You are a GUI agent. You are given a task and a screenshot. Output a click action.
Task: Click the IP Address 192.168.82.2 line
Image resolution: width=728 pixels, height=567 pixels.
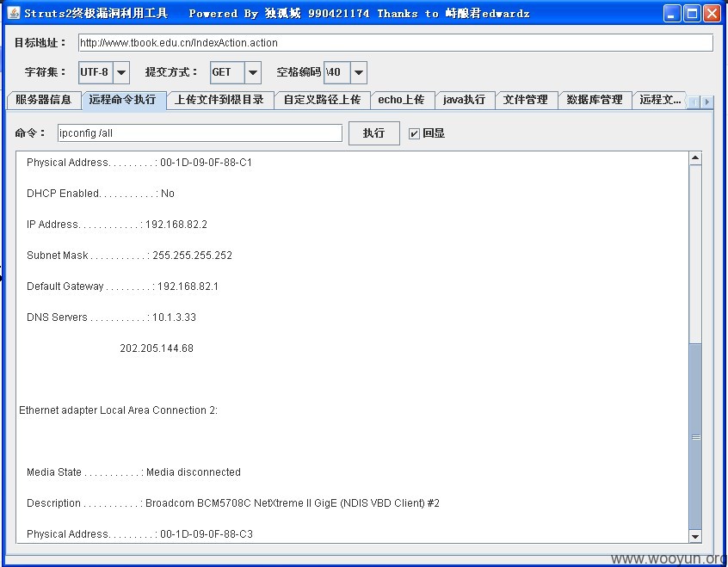tap(117, 225)
